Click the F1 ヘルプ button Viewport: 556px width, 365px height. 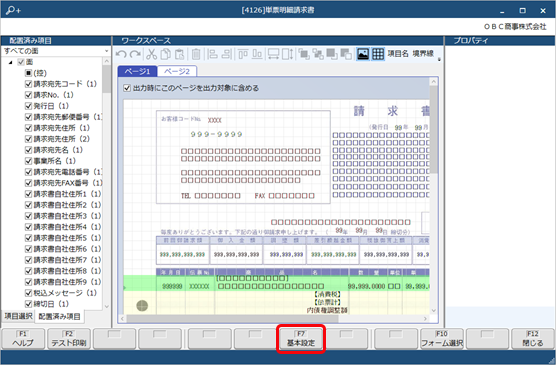point(23,339)
